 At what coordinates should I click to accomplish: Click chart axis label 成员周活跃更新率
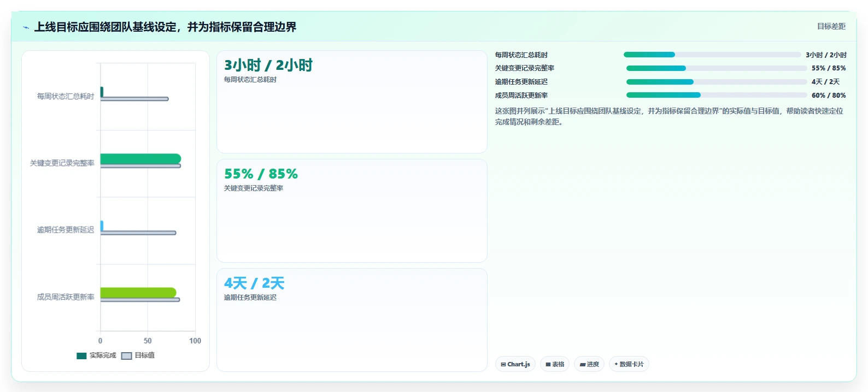tap(66, 297)
